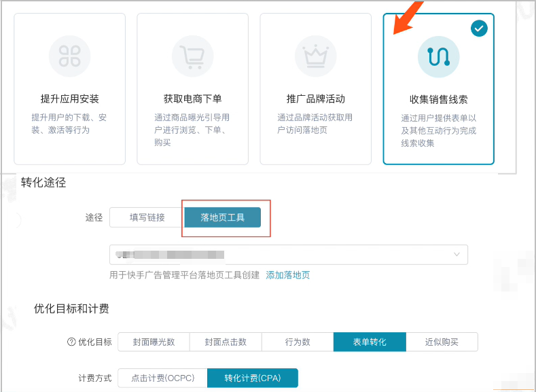
Task: Click the description under 获取电商下单
Action: (x=192, y=130)
